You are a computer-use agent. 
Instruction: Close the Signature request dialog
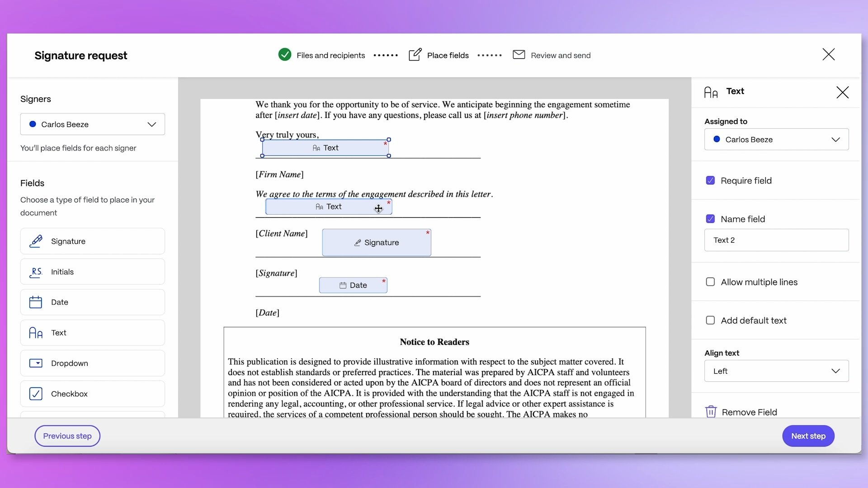(x=829, y=54)
